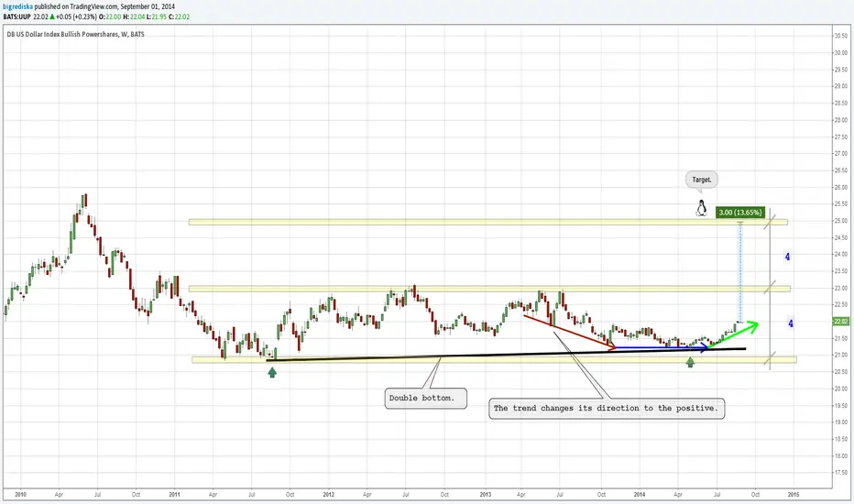Click the 2010 label on the time axis

click(x=21, y=495)
